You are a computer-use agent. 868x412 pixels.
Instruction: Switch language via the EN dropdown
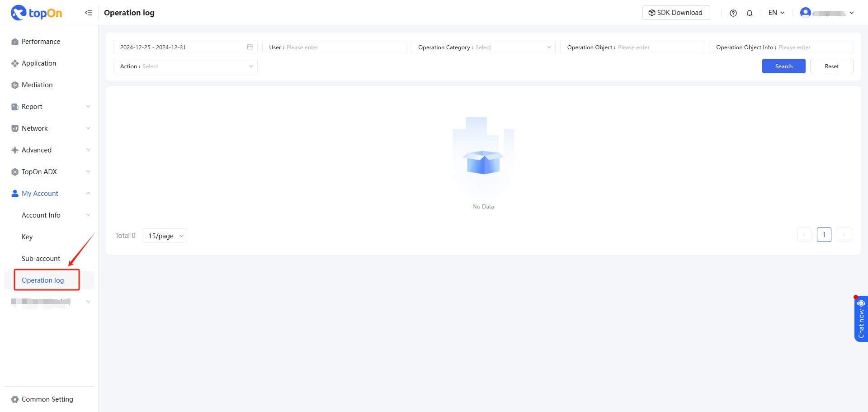click(776, 13)
